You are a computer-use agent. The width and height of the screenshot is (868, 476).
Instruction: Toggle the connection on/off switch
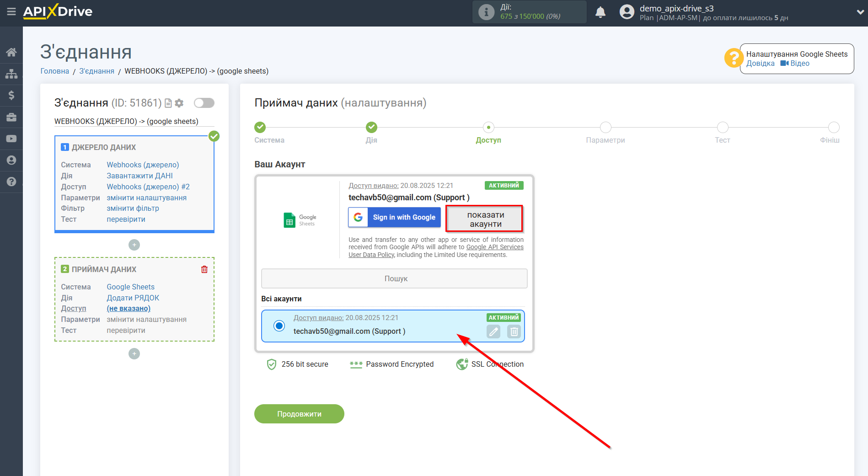tap(204, 103)
